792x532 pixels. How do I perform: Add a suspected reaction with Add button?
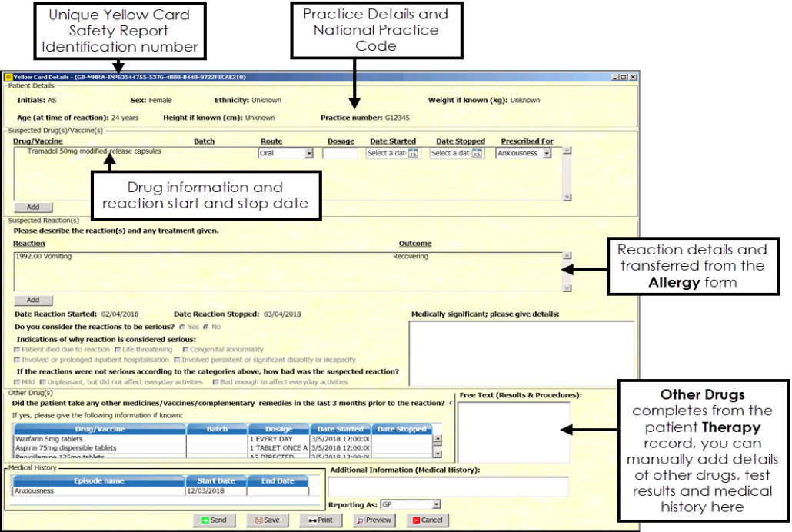point(32,300)
